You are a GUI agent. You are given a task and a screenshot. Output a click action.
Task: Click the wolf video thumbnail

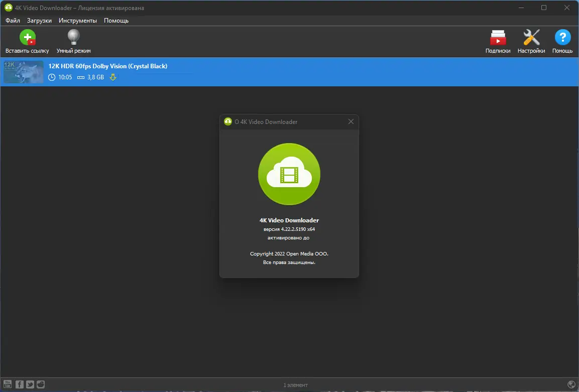coord(23,72)
